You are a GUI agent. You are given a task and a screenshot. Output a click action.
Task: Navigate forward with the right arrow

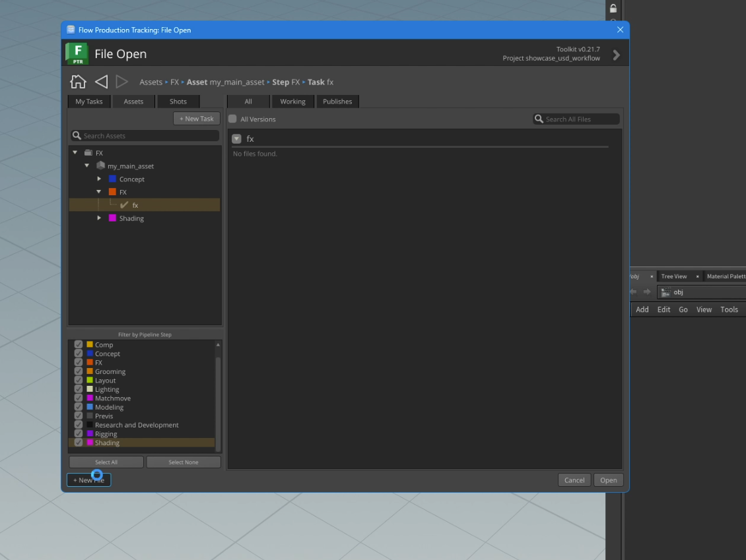click(x=121, y=82)
